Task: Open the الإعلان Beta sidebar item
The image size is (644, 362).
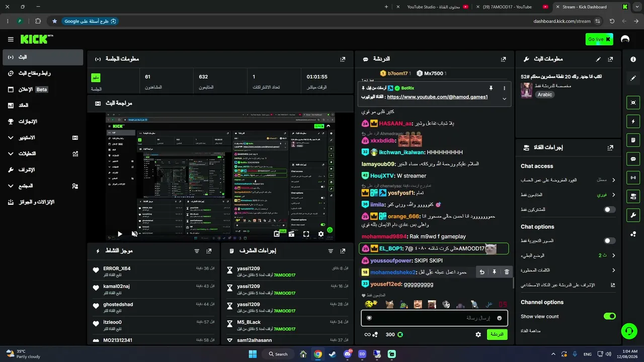Action: pyautogui.click(x=43, y=89)
